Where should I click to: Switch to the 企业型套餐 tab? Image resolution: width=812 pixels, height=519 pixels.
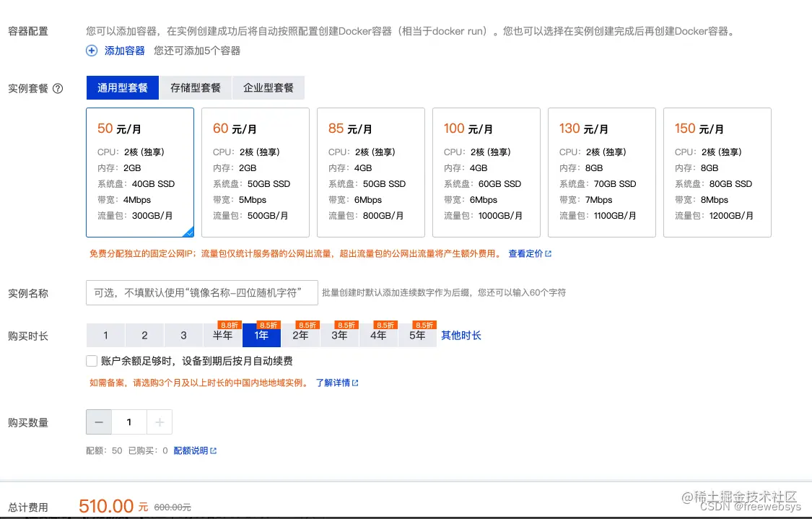click(x=268, y=87)
